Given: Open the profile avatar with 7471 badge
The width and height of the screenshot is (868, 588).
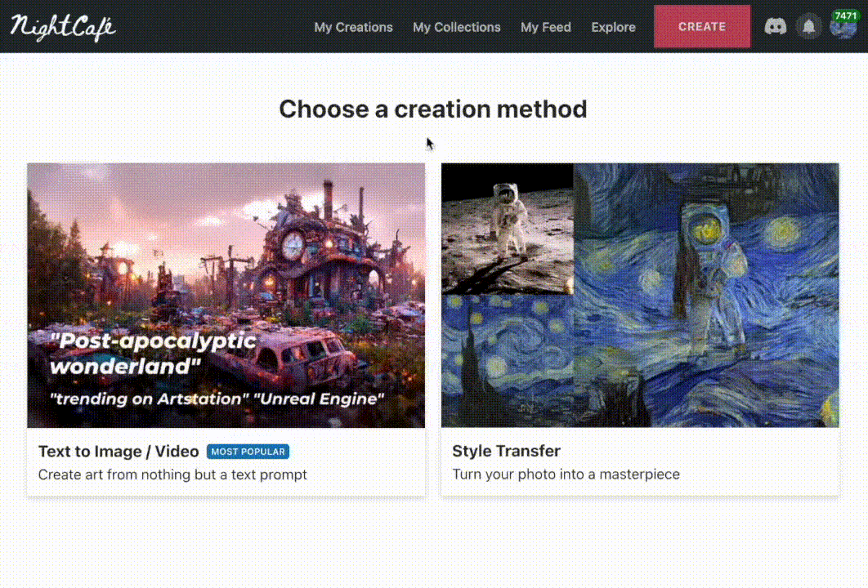Looking at the screenshot, I should 843,24.
